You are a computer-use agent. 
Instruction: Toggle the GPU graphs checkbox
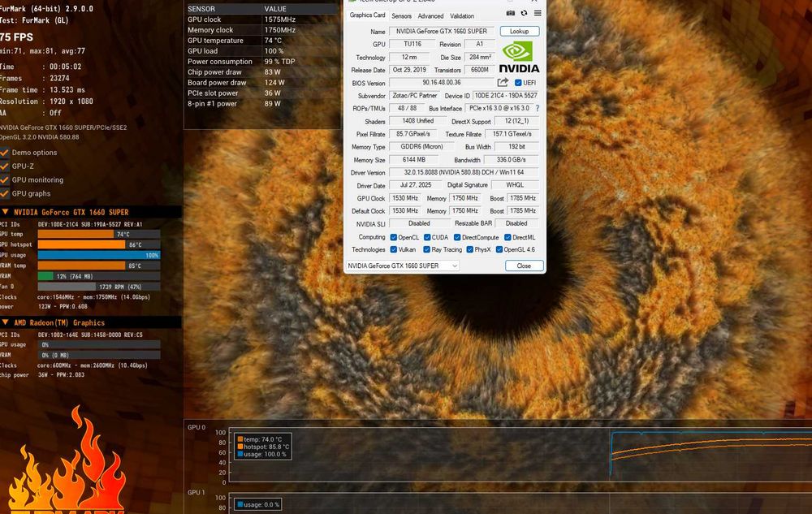point(5,193)
